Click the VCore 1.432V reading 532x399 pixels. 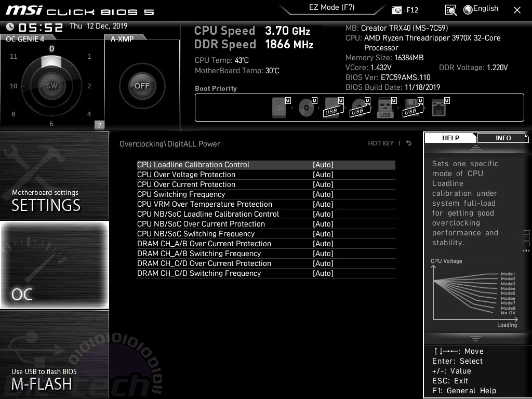(x=368, y=68)
